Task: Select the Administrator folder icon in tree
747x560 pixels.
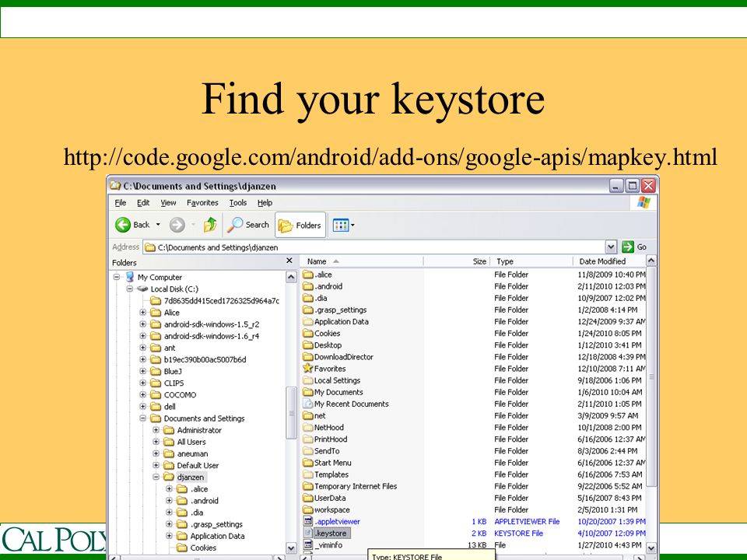Action: 169,430
